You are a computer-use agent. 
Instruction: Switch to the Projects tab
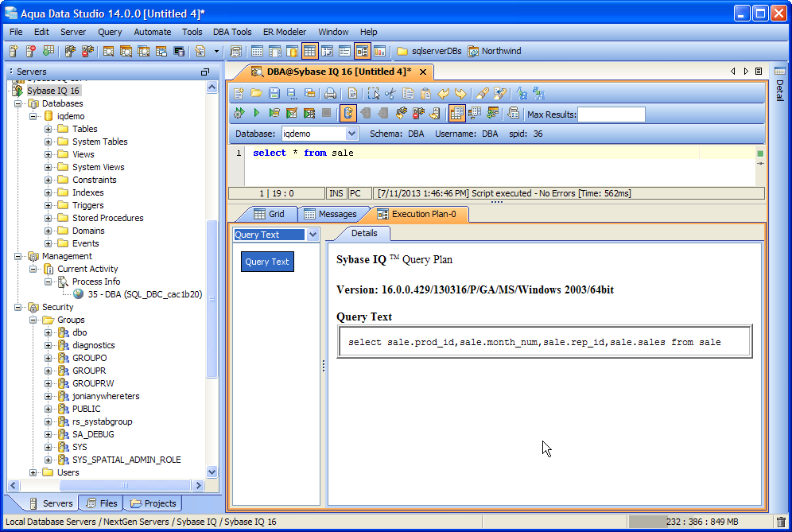(153, 503)
